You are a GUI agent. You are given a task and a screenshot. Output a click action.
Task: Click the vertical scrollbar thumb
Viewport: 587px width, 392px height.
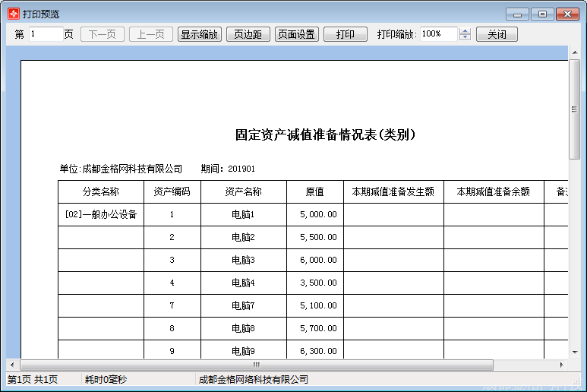tap(574, 110)
